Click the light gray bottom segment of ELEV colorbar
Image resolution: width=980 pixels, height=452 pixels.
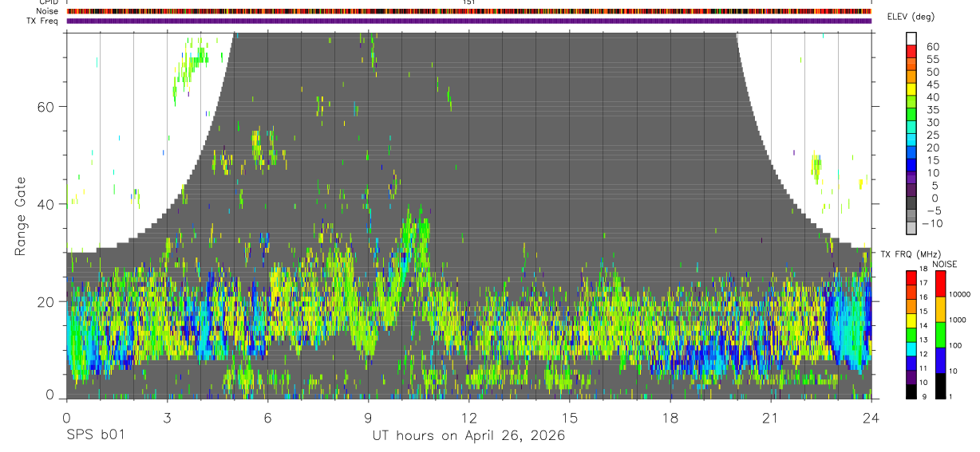(911, 229)
